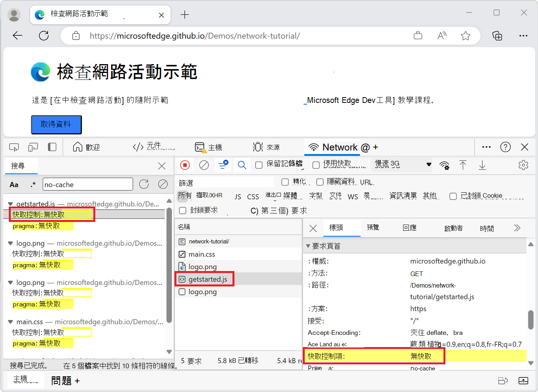Check 已封鎖 Cookie checkbox
Viewport: 538px width, 392px height.
coord(453,196)
